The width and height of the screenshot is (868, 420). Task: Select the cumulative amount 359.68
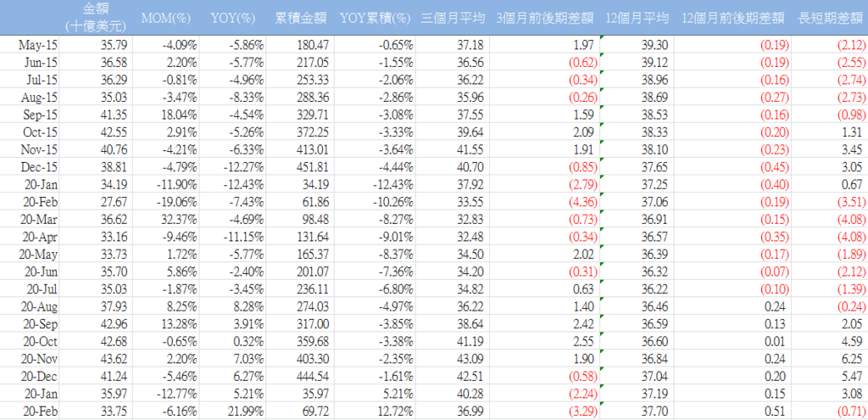coord(313,342)
